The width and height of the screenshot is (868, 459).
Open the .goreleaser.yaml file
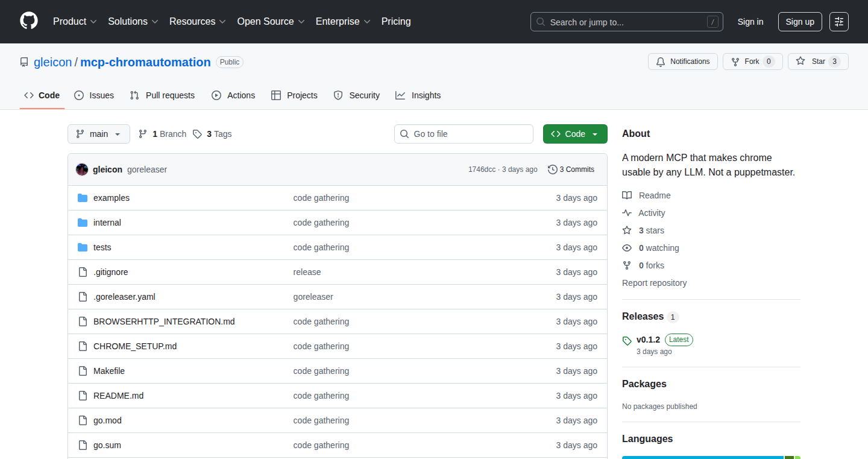(x=124, y=297)
